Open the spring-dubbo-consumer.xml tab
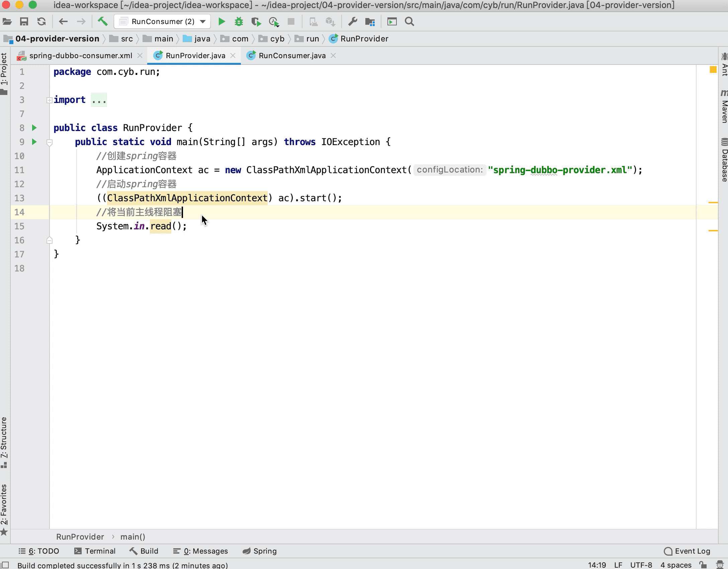 pyautogui.click(x=80, y=55)
